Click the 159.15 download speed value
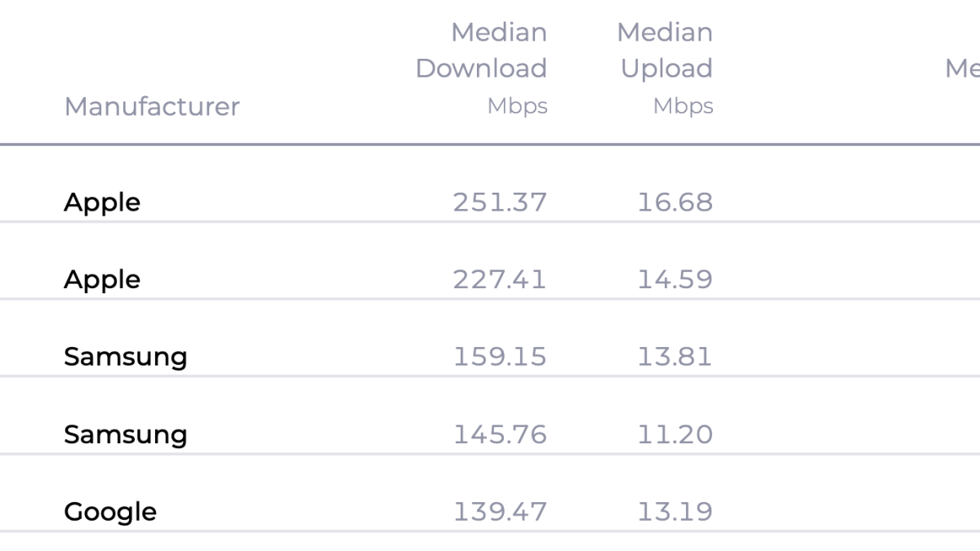Screen dimensions: 980x551 click(x=500, y=357)
